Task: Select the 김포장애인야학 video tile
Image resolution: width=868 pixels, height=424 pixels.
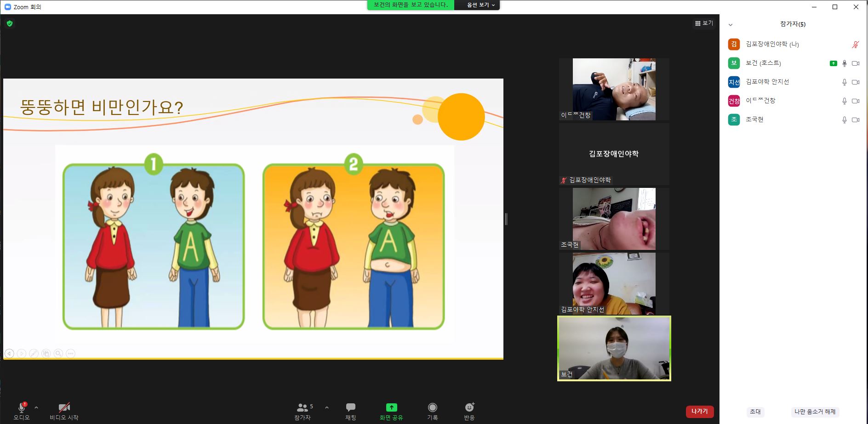Action: coord(614,154)
